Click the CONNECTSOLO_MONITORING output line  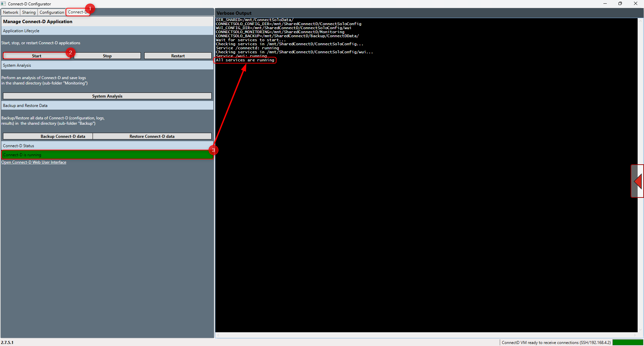pyautogui.click(x=280, y=32)
